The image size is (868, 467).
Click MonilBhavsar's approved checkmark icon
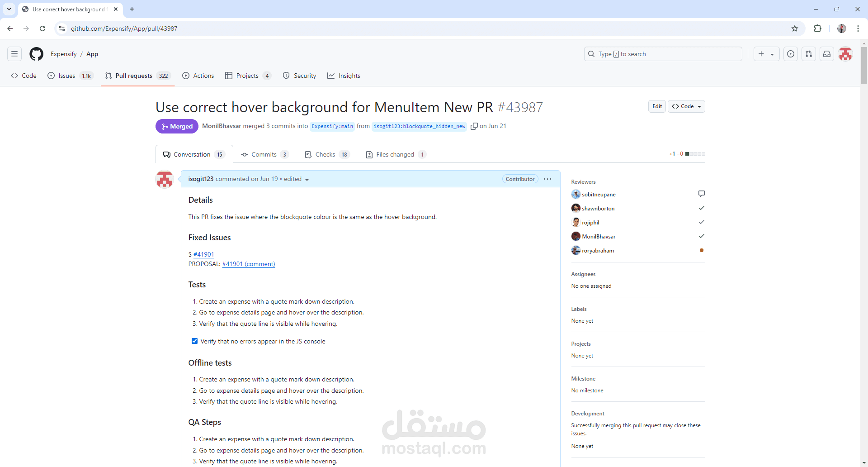click(x=701, y=236)
